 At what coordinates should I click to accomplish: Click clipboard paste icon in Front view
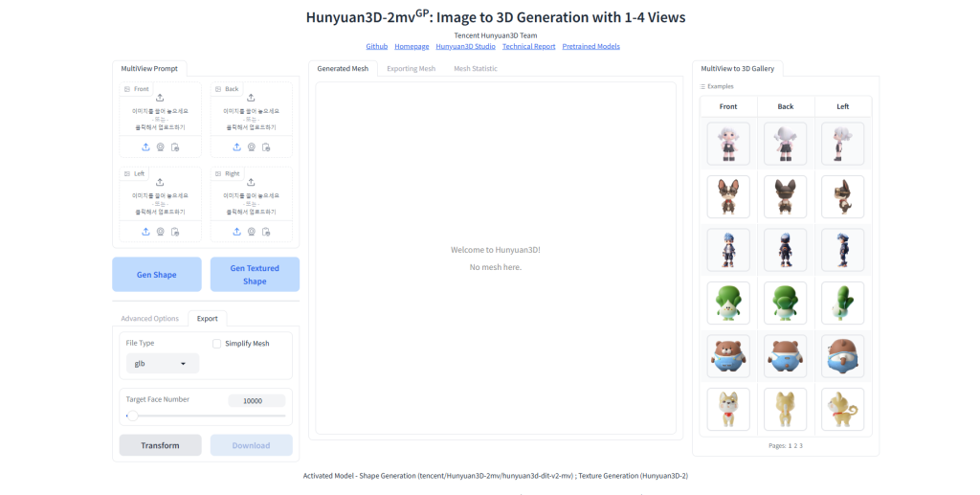(175, 146)
